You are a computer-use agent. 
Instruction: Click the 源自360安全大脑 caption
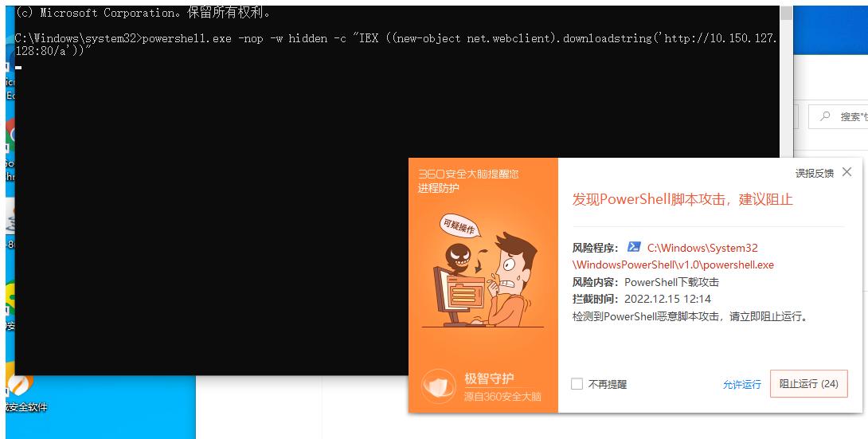click(x=502, y=396)
